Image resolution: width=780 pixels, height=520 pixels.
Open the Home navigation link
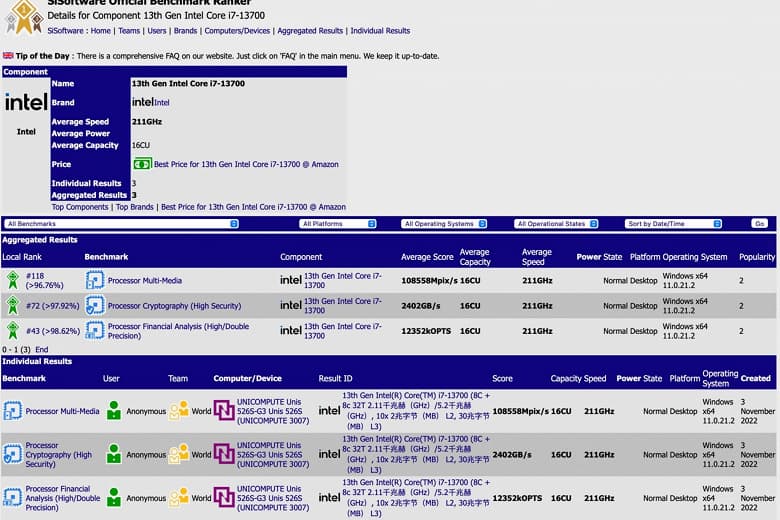[x=100, y=31]
